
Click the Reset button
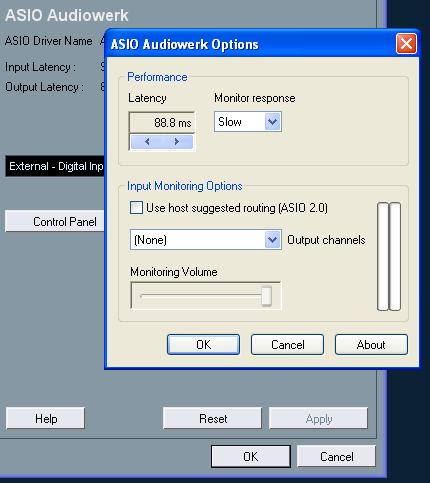[x=213, y=418]
